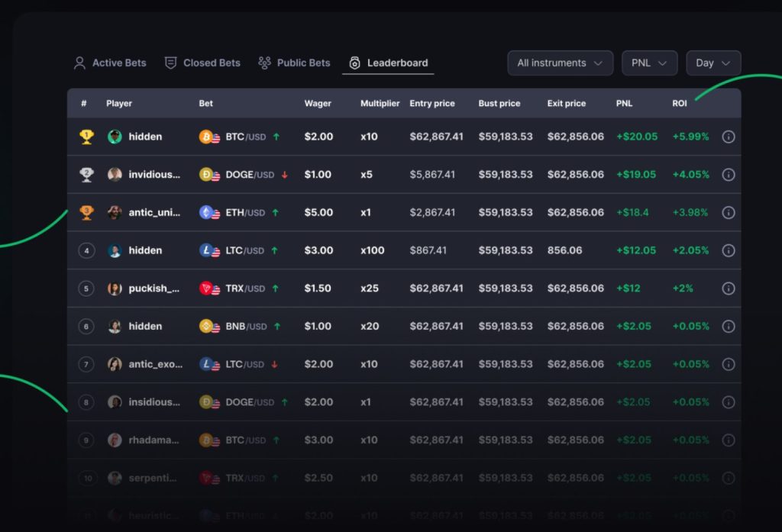The width and height of the screenshot is (782, 532).
Task: Click the TRON coin icon in the puckish_... row
Action: [x=206, y=289]
